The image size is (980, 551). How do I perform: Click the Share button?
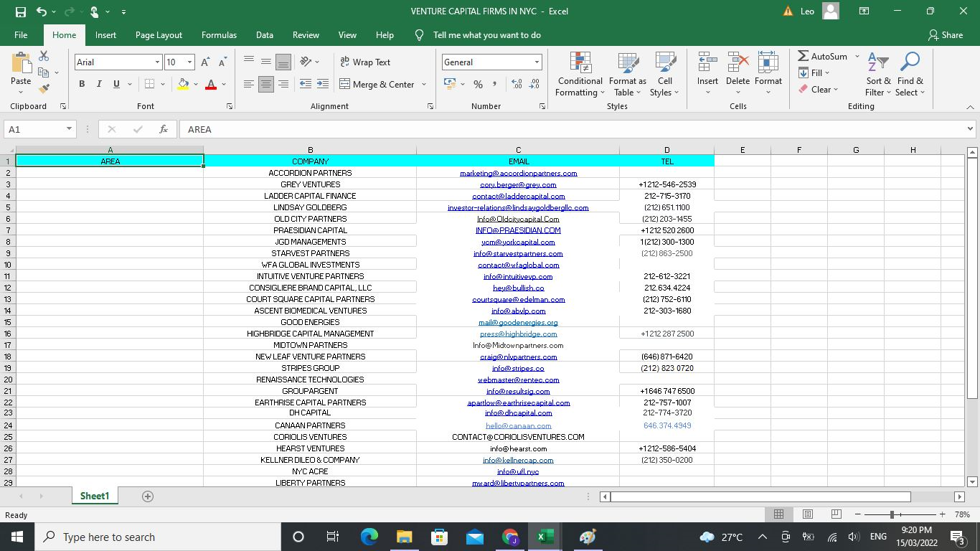click(x=945, y=35)
